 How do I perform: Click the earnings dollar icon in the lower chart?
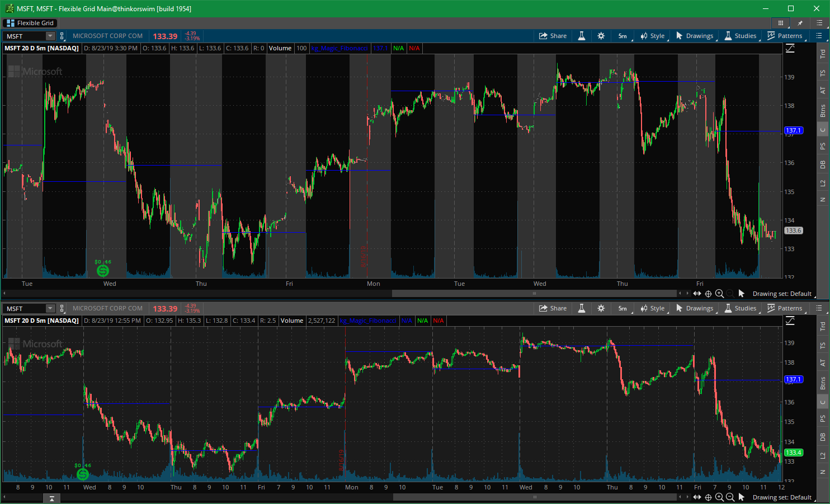point(83,474)
